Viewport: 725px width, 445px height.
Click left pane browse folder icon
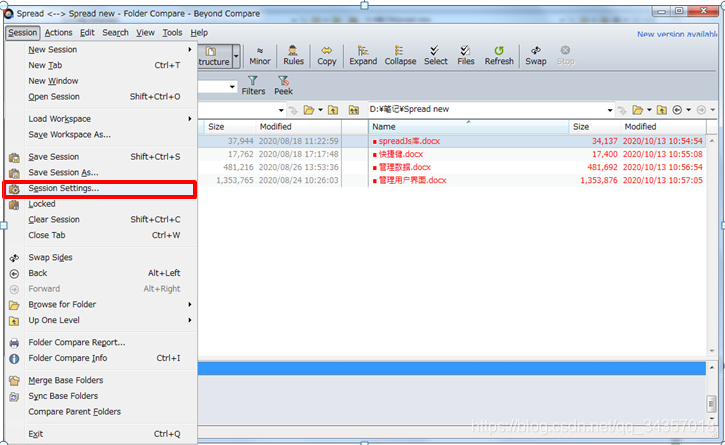coord(309,110)
